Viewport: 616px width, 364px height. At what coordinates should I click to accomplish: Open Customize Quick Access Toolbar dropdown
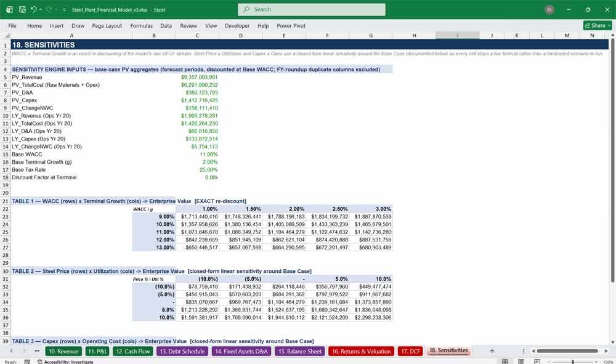pos(64,9)
